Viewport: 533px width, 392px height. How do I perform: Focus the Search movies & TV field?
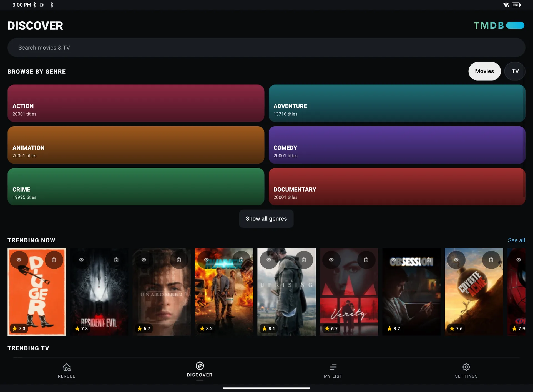(x=266, y=48)
